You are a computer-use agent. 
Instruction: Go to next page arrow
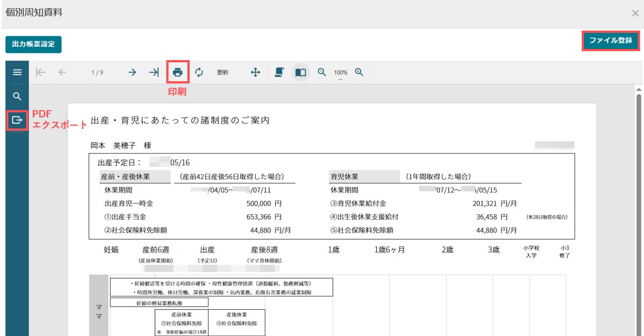[x=132, y=72]
